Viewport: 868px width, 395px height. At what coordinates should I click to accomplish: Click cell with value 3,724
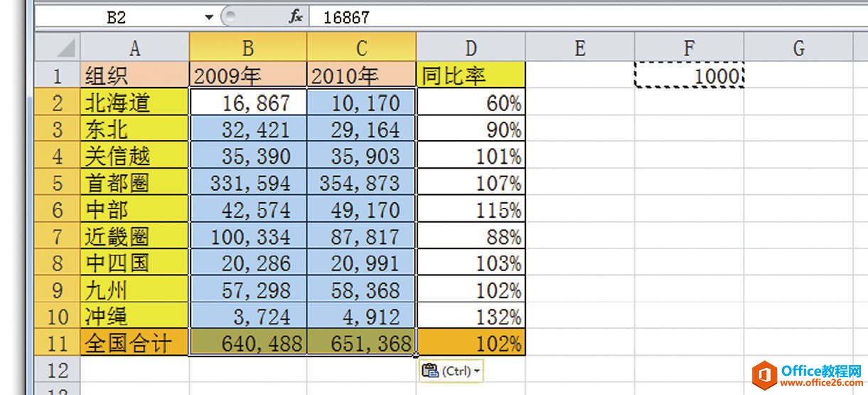pos(248,316)
